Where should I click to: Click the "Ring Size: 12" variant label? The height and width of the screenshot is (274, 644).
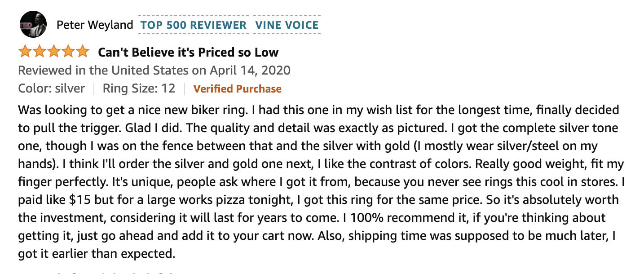click(139, 88)
